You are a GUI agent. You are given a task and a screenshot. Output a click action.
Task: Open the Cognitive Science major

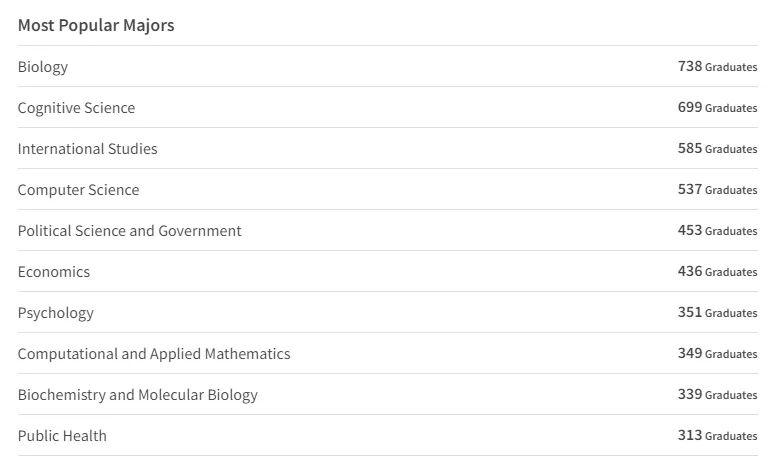click(76, 108)
